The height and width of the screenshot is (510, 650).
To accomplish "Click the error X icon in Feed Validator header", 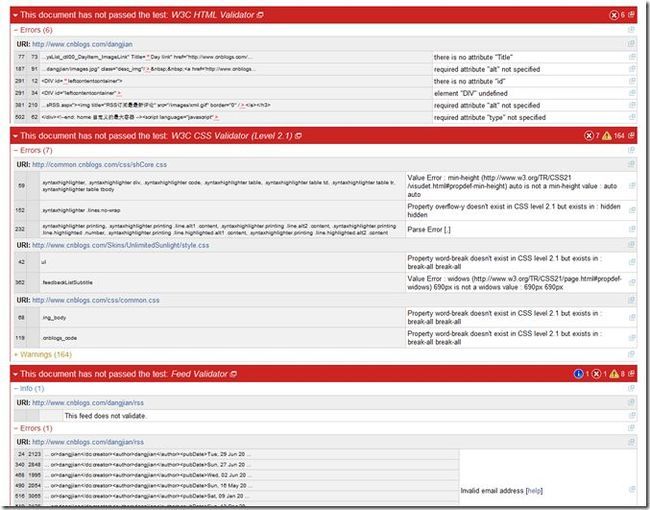I will point(597,374).
